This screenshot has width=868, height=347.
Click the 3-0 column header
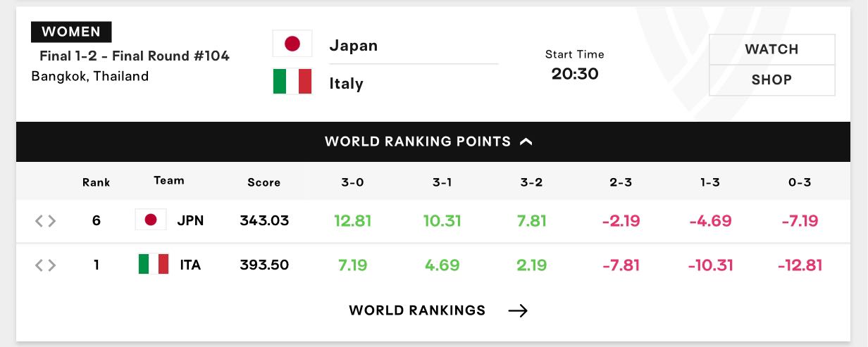click(352, 182)
